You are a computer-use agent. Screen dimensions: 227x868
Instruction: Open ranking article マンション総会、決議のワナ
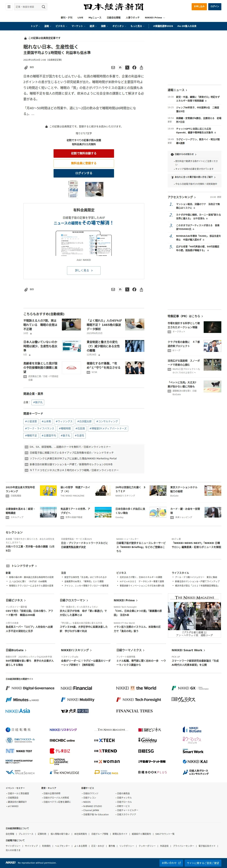[198, 206]
